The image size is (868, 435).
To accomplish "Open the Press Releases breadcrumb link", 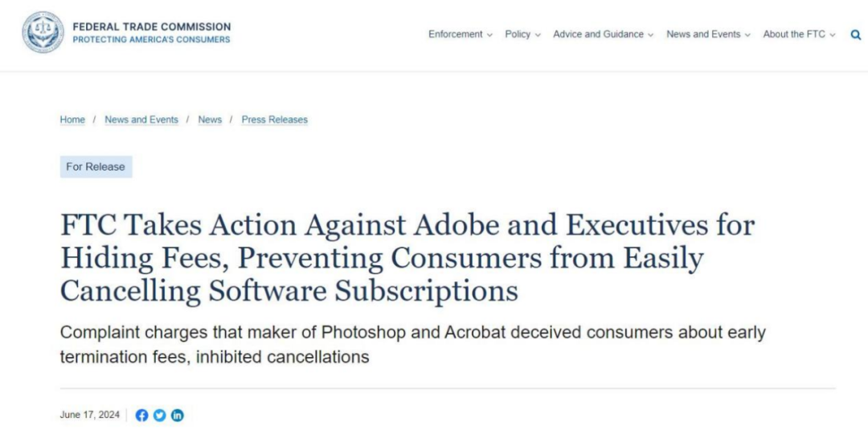I will (274, 120).
